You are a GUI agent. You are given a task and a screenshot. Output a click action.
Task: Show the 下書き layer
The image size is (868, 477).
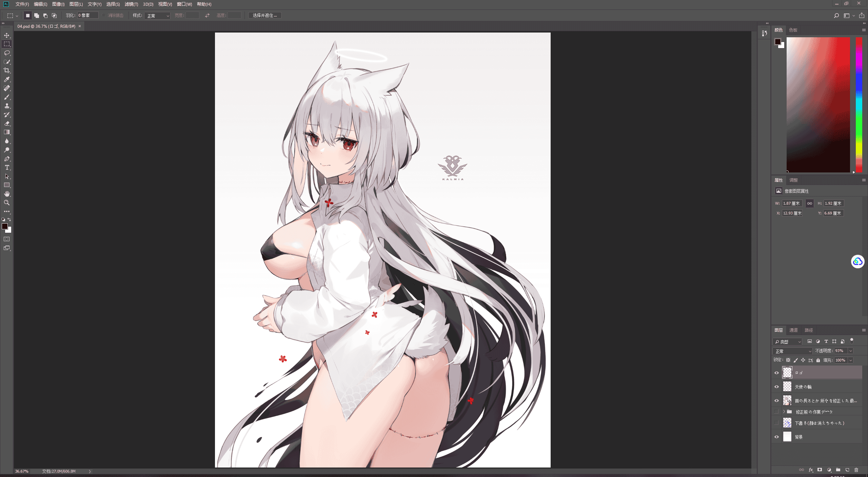pos(776,423)
